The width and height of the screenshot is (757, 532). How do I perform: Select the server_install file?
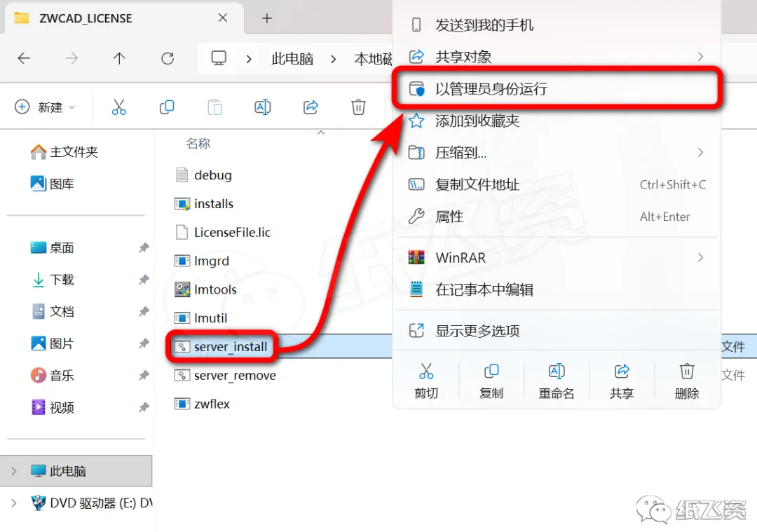tap(221, 347)
